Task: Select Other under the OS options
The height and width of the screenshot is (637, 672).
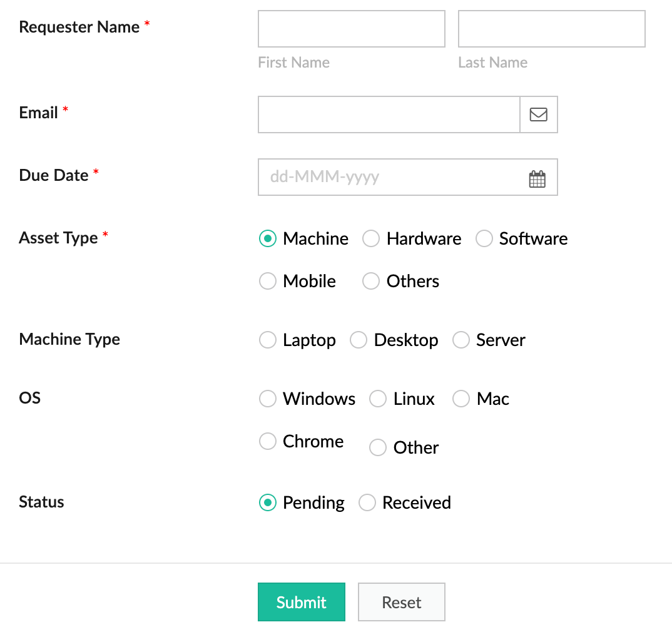Action: click(378, 447)
